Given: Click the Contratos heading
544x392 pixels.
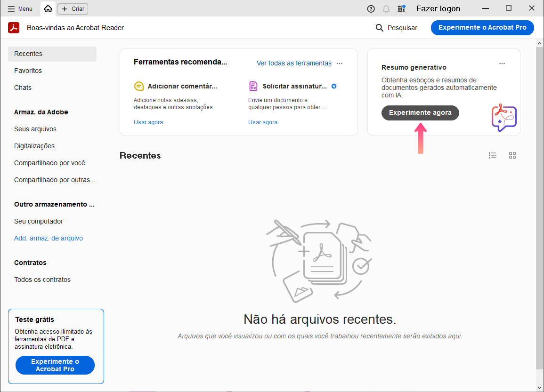Looking at the screenshot, I should (30, 263).
